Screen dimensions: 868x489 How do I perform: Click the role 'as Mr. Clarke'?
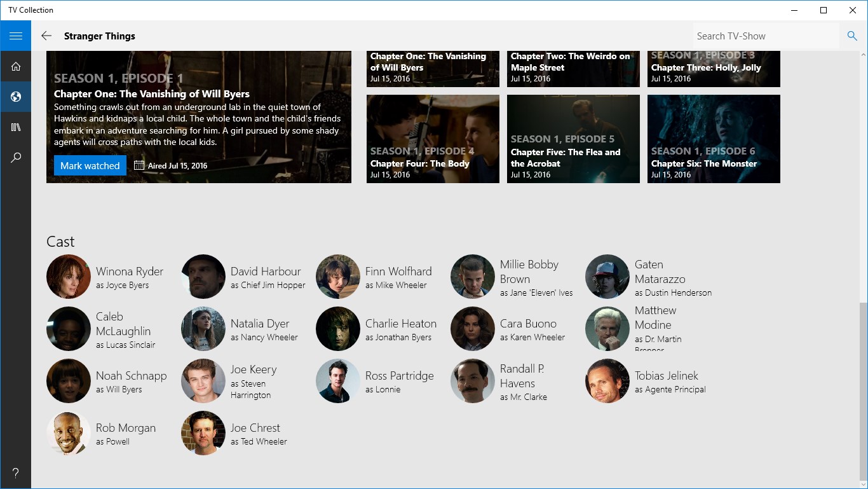tap(524, 397)
